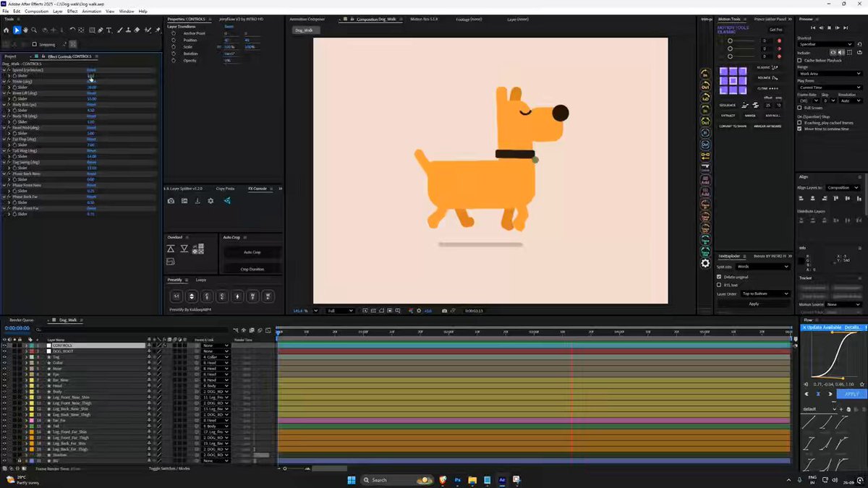Open Align Layers to Composition dropdown
The height and width of the screenshot is (488, 868).
(843, 187)
